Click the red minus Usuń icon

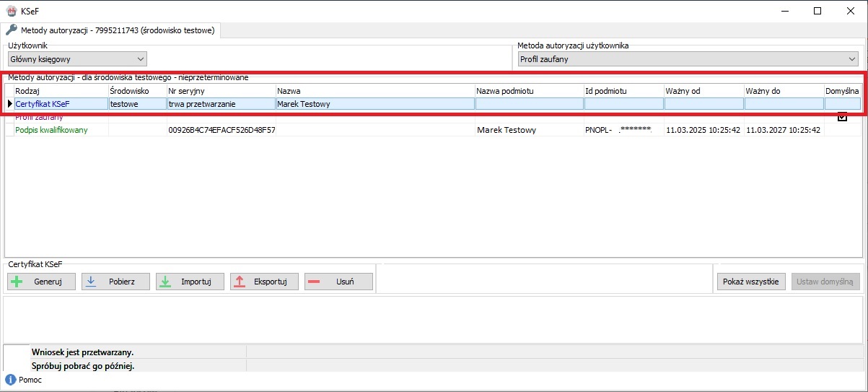pos(314,282)
